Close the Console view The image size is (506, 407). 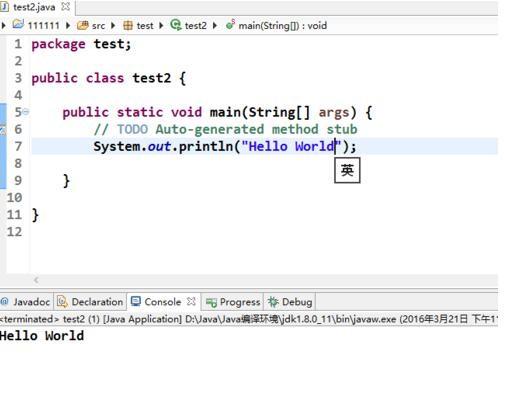click(191, 302)
